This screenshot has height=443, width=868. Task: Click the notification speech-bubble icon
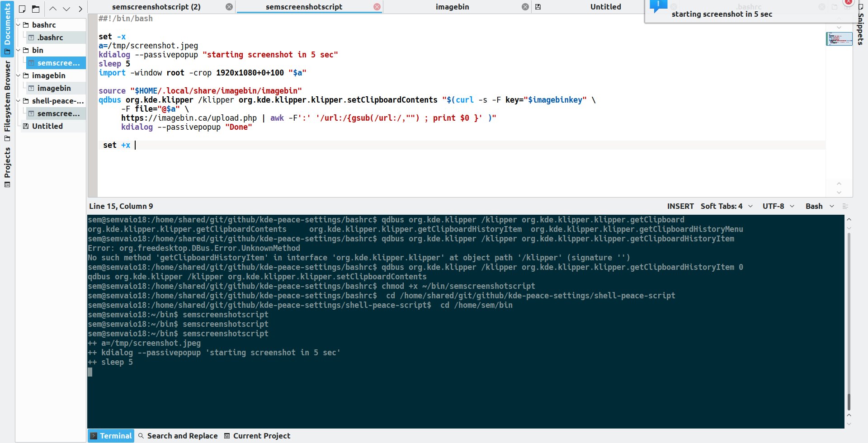[658, 6]
